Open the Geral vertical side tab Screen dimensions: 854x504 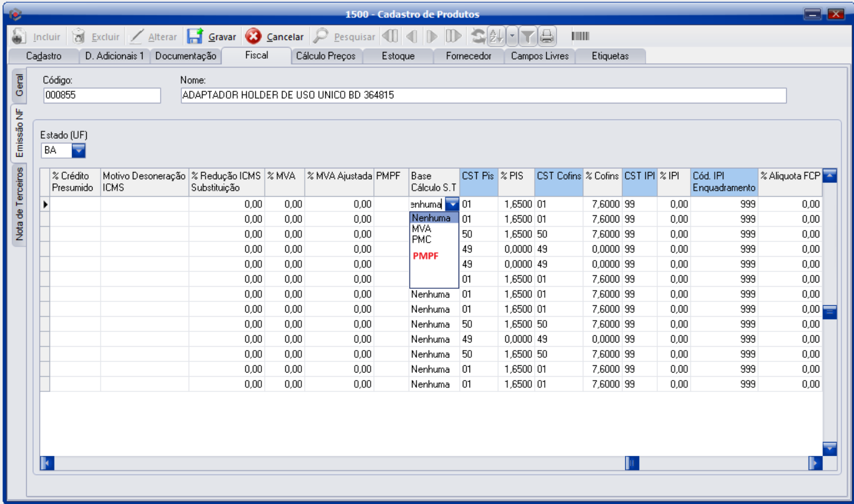click(x=19, y=85)
